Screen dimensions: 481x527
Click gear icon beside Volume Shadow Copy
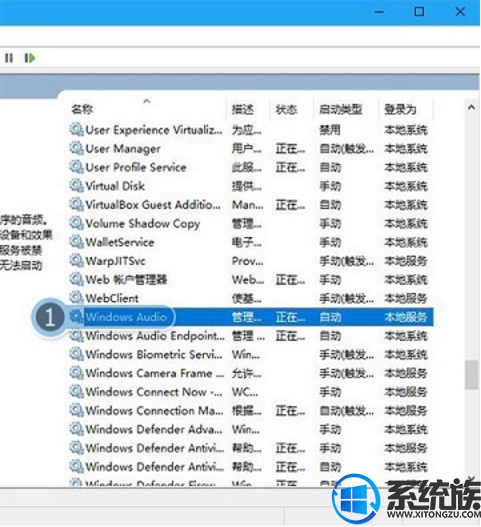click(76, 223)
